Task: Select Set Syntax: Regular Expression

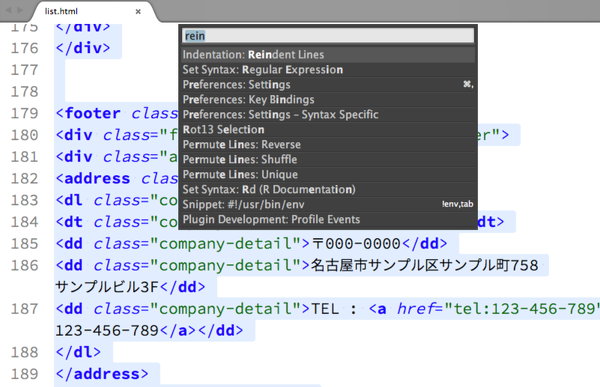Action: pos(328,70)
